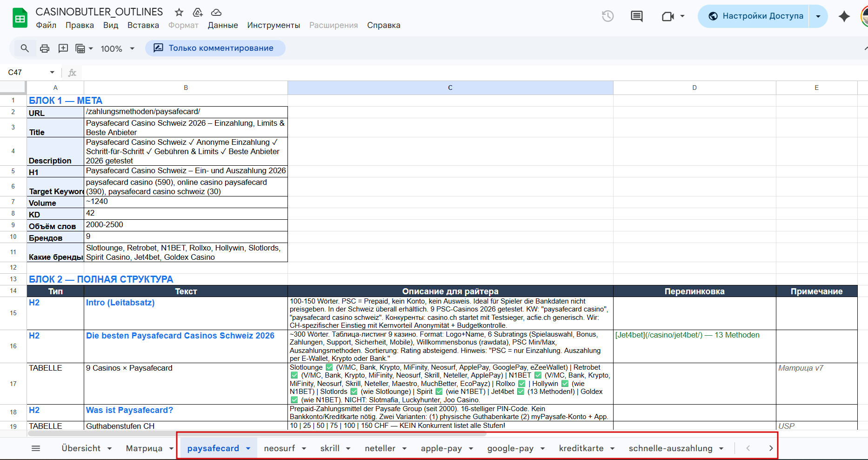Screen dimensions: 868x460
Task: Open the all-sheets list icon
Action: click(36, 448)
